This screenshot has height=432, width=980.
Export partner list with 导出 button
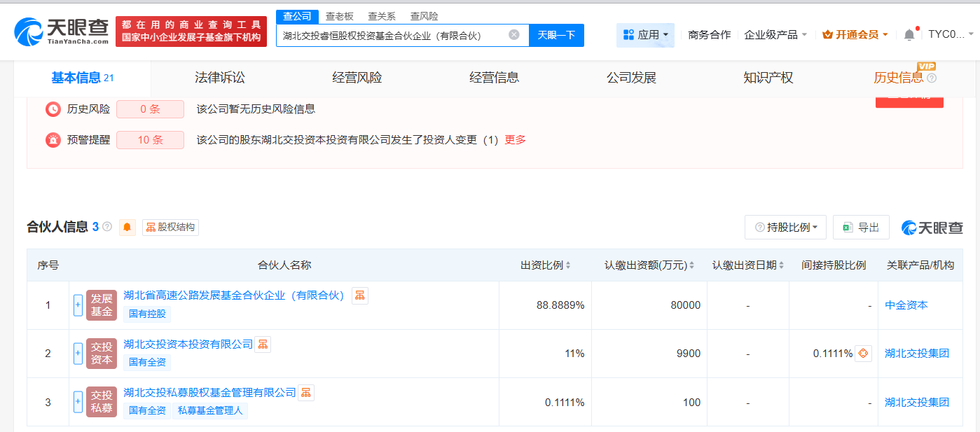[x=861, y=227]
